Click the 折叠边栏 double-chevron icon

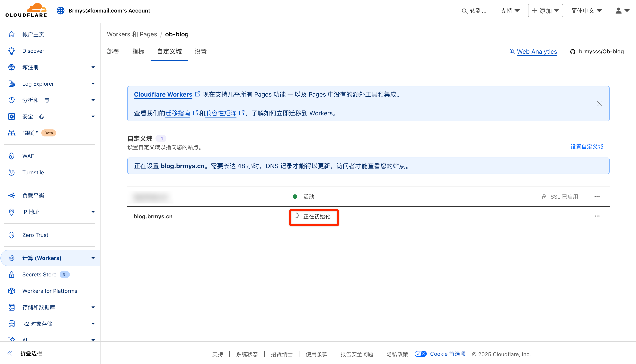click(x=10, y=353)
